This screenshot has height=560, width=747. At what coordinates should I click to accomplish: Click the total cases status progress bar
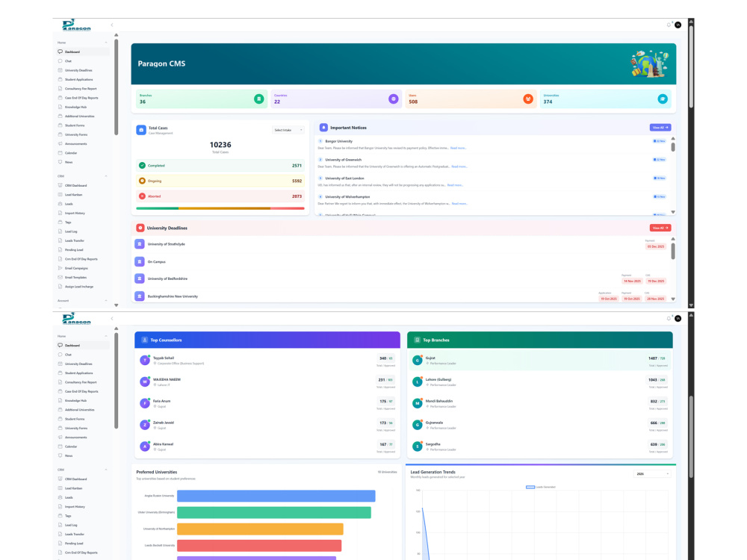[220, 208]
